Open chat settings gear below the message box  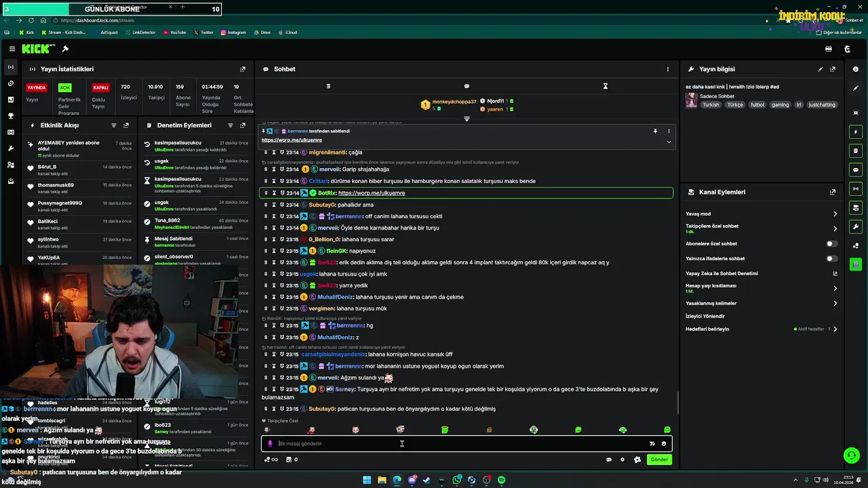pyautogui.click(x=623, y=460)
